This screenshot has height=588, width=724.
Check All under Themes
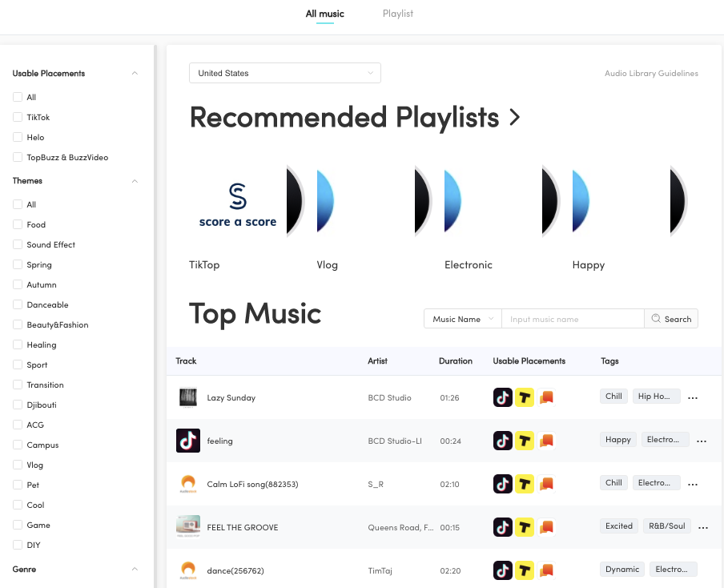click(18, 204)
